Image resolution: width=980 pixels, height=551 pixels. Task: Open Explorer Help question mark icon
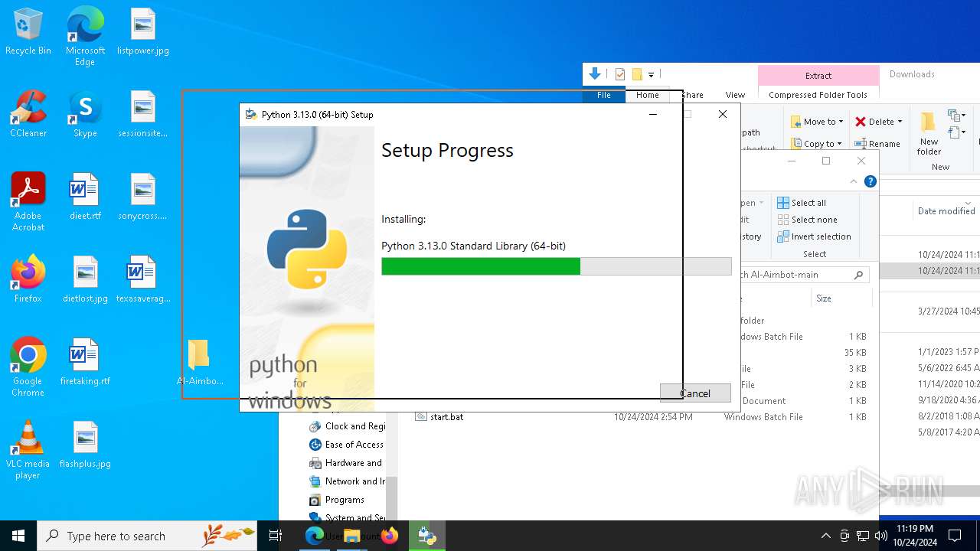[x=870, y=181]
